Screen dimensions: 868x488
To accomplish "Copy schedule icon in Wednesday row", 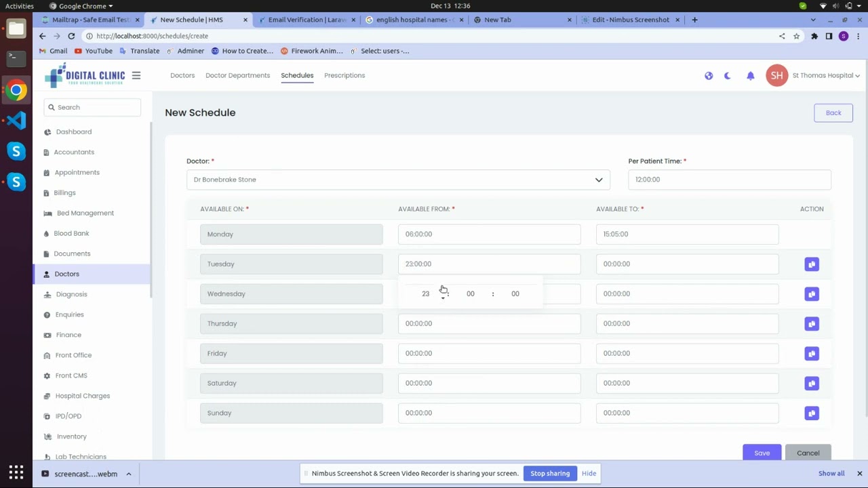I will pos(812,294).
